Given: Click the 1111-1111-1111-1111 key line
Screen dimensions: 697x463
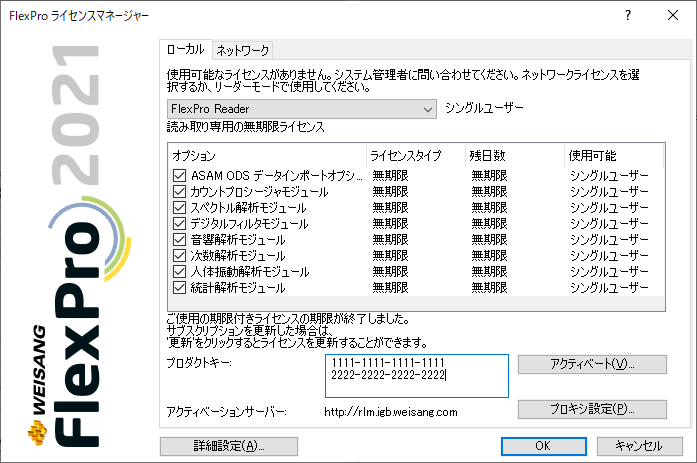Looking at the screenshot, I should [x=388, y=363].
